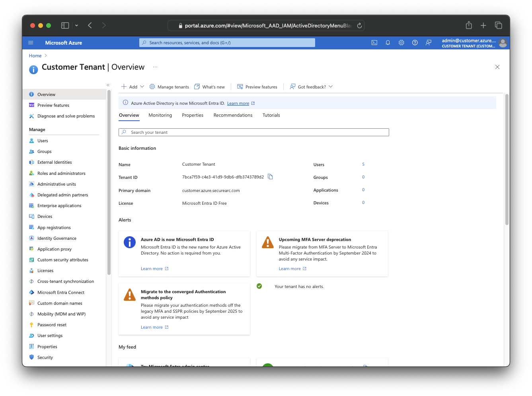Click the Groups count link
532x396 pixels.
pos(363,177)
